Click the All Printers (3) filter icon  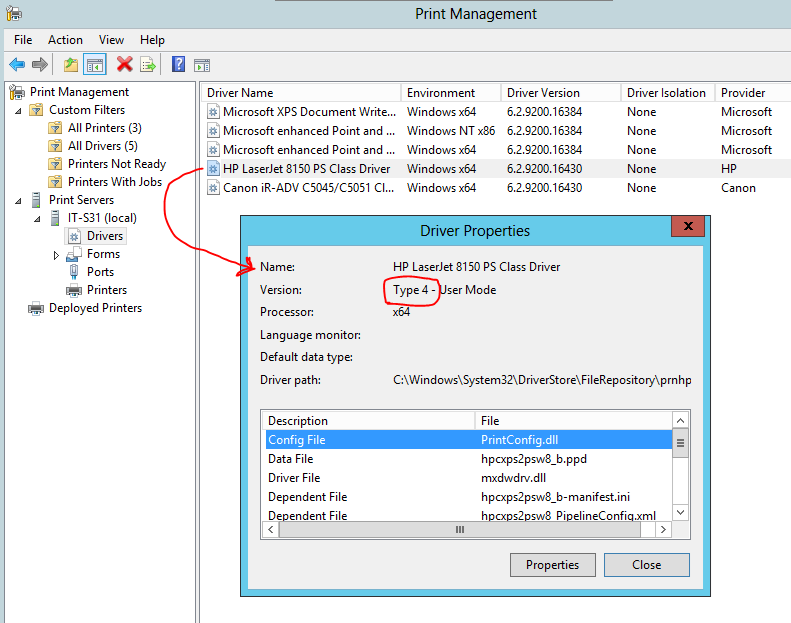[x=55, y=128]
